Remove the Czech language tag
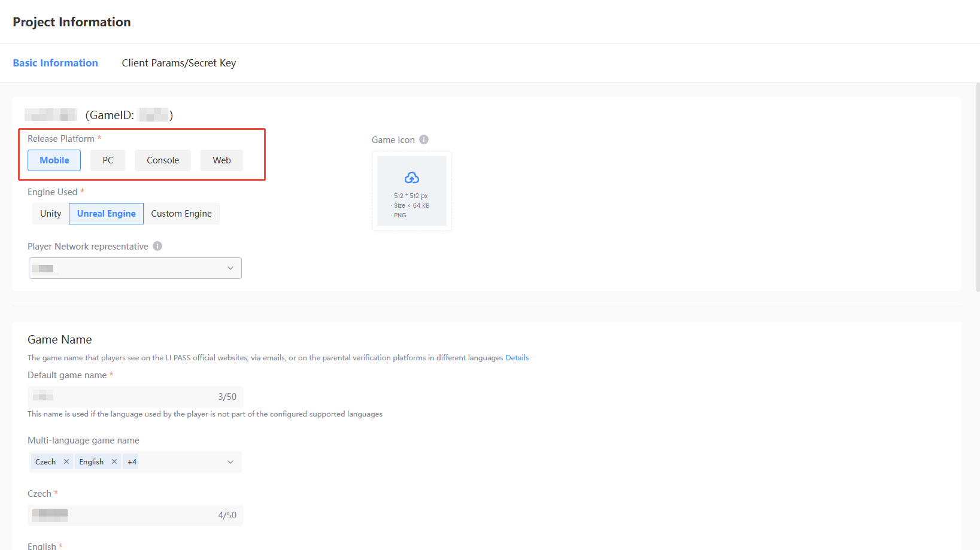The image size is (980, 550). (66, 461)
